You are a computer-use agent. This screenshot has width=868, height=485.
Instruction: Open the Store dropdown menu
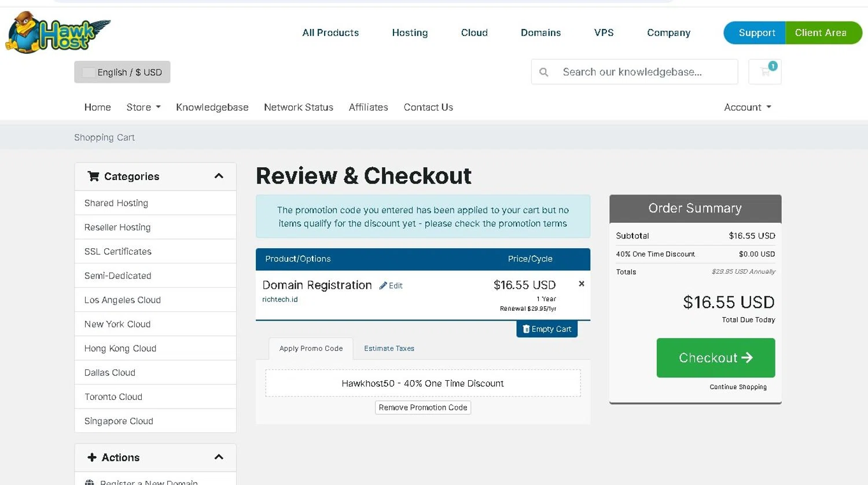144,107
